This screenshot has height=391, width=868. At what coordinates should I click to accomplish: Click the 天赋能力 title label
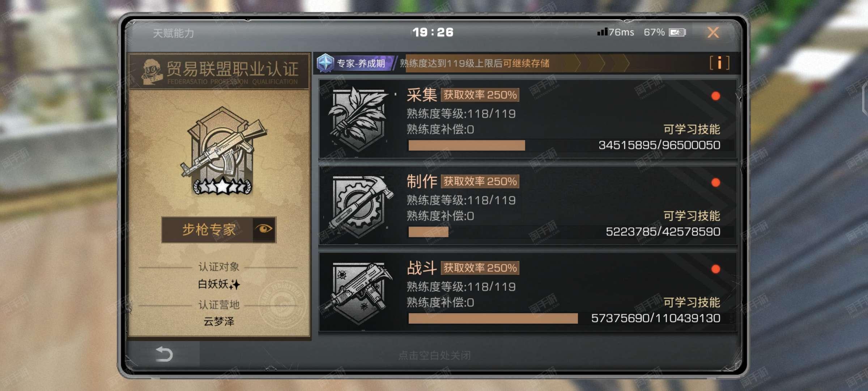[x=174, y=33]
